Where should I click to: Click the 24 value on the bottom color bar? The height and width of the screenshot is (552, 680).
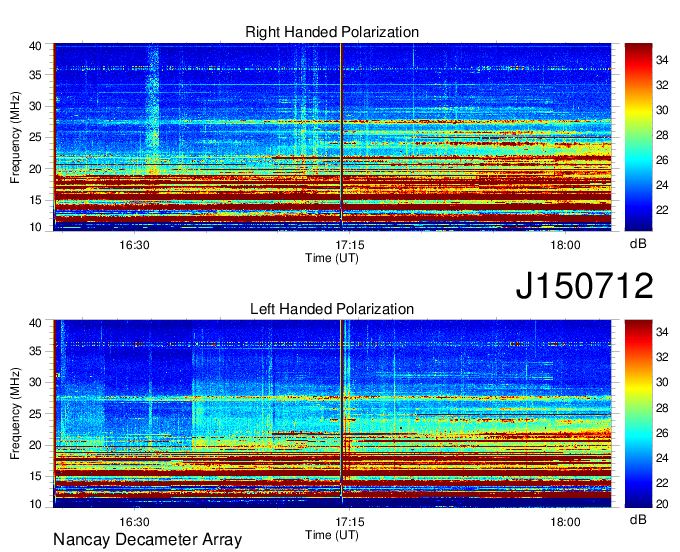[662, 457]
